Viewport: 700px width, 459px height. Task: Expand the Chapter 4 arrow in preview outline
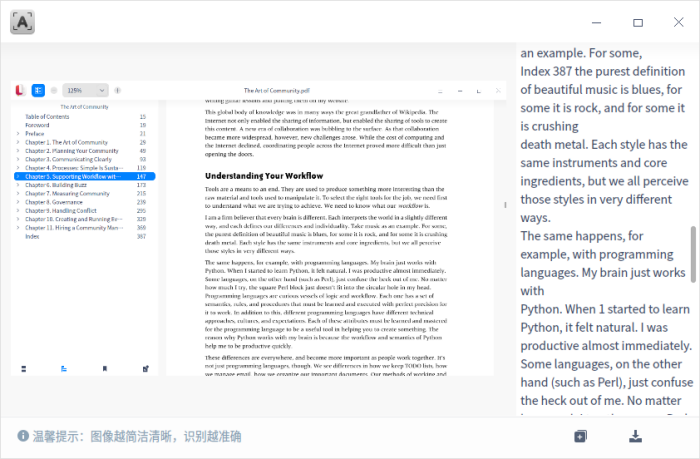[x=18, y=168]
